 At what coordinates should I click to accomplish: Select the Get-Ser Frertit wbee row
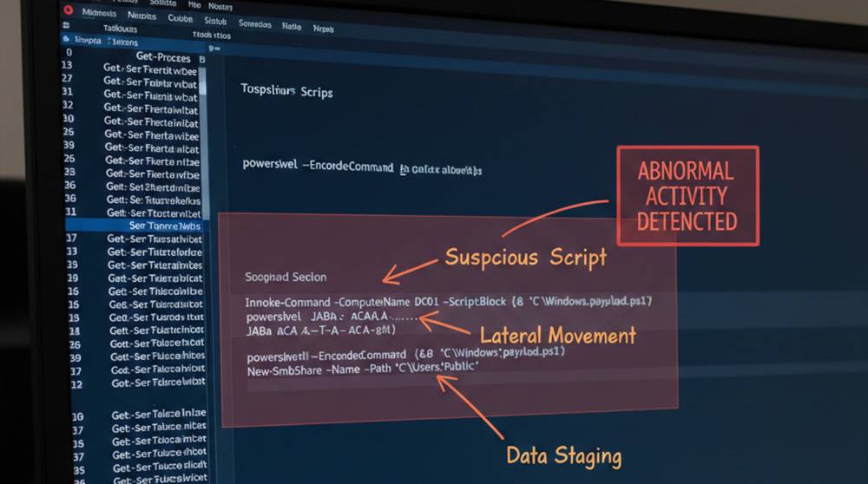pos(150,69)
